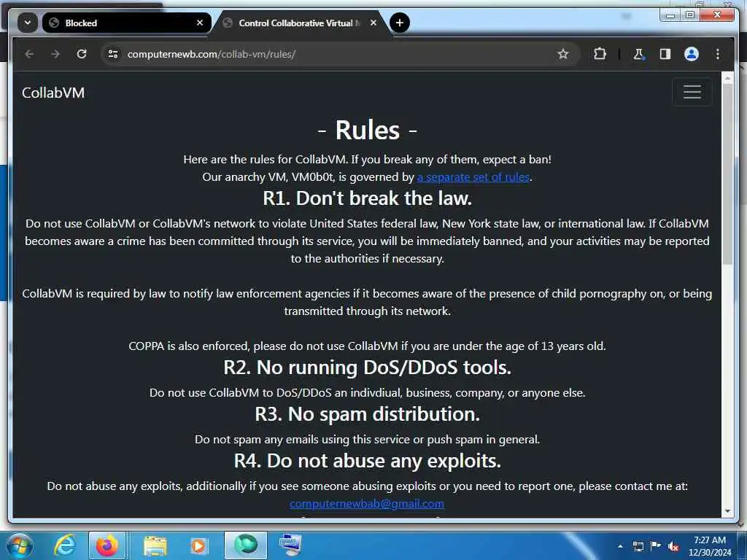
Task: Open the clock showing 7:27 AM
Action: [x=710, y=546]
